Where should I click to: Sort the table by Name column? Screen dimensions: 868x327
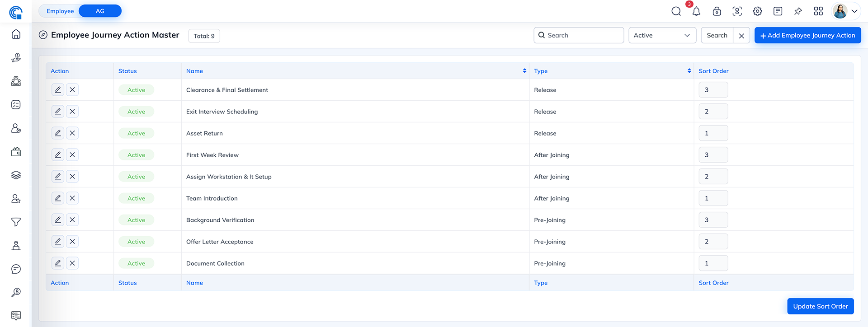524,71
